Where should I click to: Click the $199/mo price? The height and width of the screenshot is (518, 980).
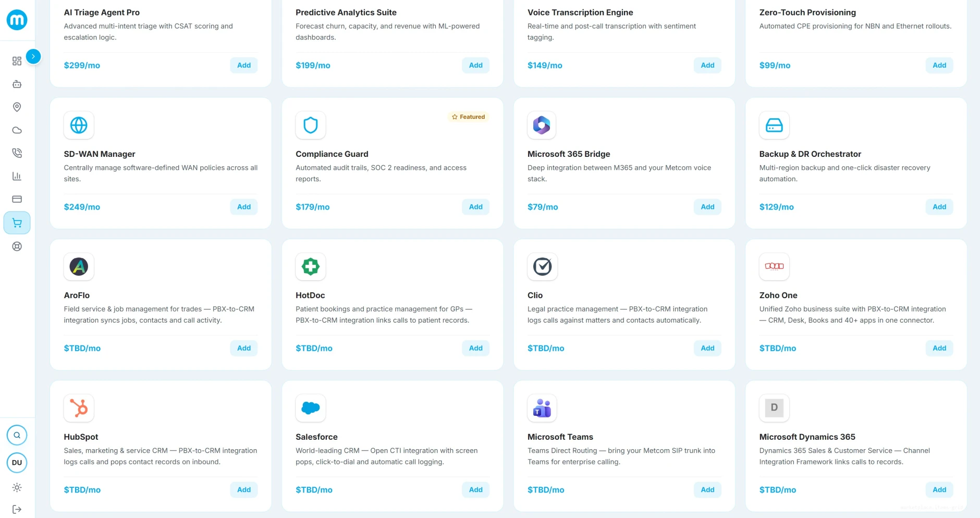click(x=313, y=66)
